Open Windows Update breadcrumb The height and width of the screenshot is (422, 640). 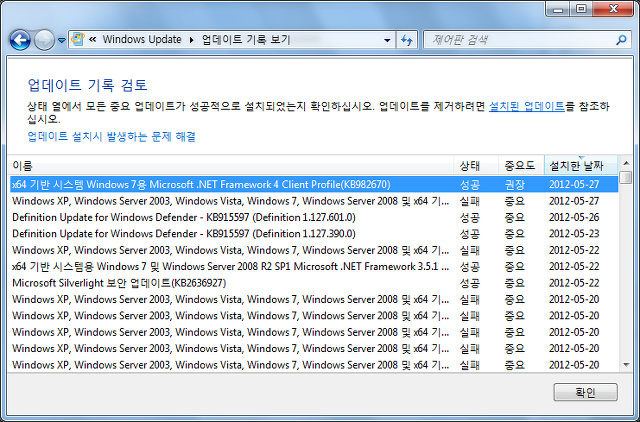coord(142,40)
